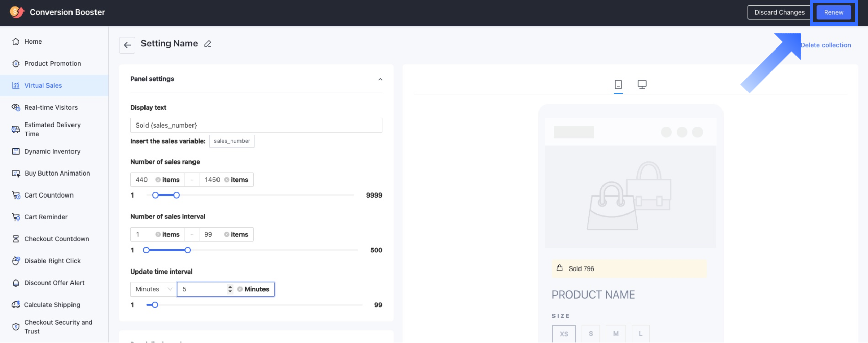868x343 pixels.
Task: Click the Conversion Booster logo icon
Action: tap(17, 12)
